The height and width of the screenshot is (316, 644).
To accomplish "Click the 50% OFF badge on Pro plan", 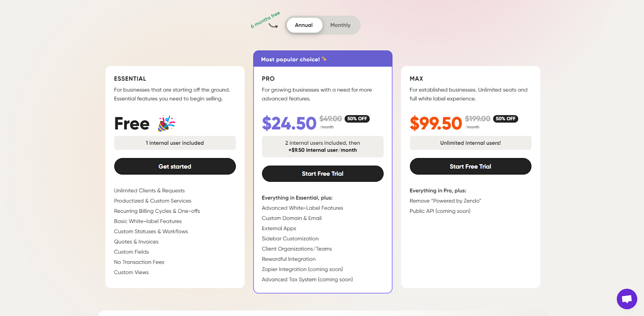I will tap(357, 118).
